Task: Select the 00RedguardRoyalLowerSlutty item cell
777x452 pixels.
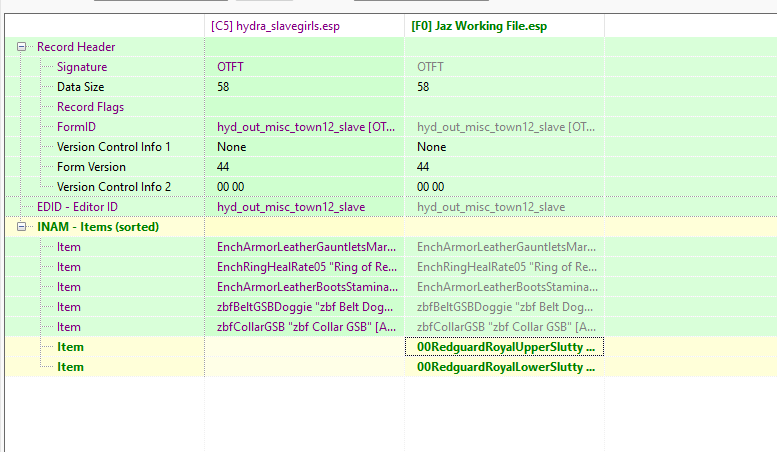Action: pyautogui.click(x=505, y=367)
